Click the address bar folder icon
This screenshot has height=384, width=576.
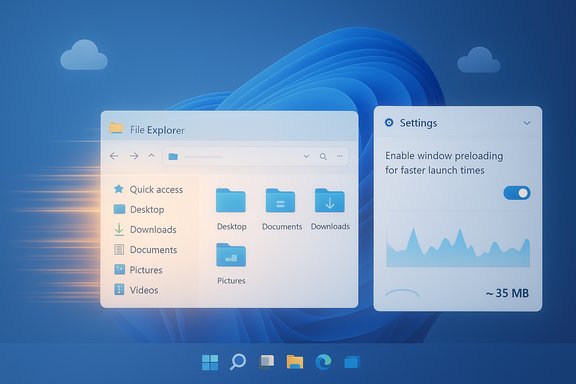(173, 157)
